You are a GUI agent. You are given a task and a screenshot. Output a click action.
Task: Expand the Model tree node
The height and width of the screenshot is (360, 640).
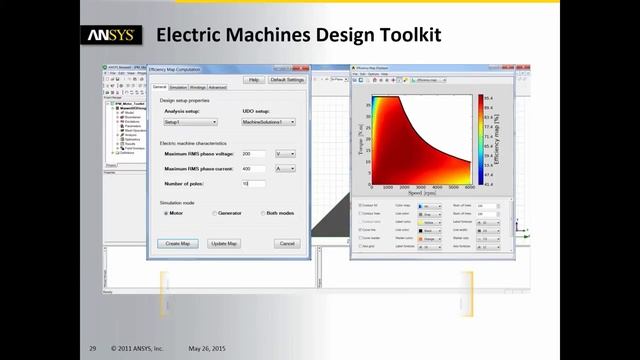tap(118, 113)
